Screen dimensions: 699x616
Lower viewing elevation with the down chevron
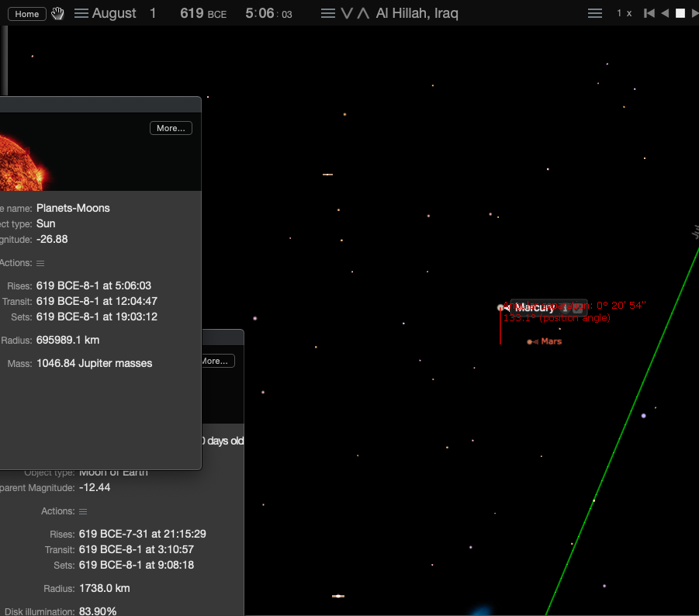(x=347, y=13)
